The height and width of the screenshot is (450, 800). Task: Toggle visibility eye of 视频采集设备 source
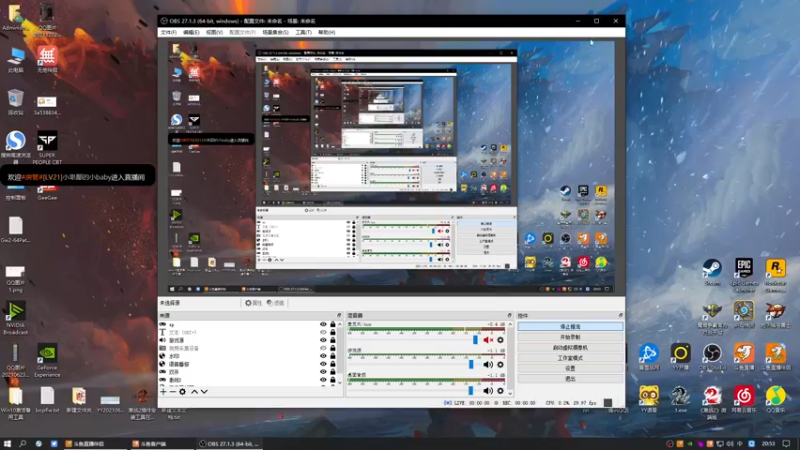[323, 348]
